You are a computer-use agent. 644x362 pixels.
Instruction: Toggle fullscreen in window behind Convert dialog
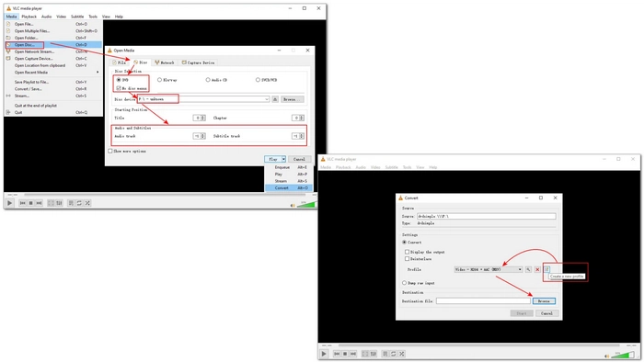[365, 354]
